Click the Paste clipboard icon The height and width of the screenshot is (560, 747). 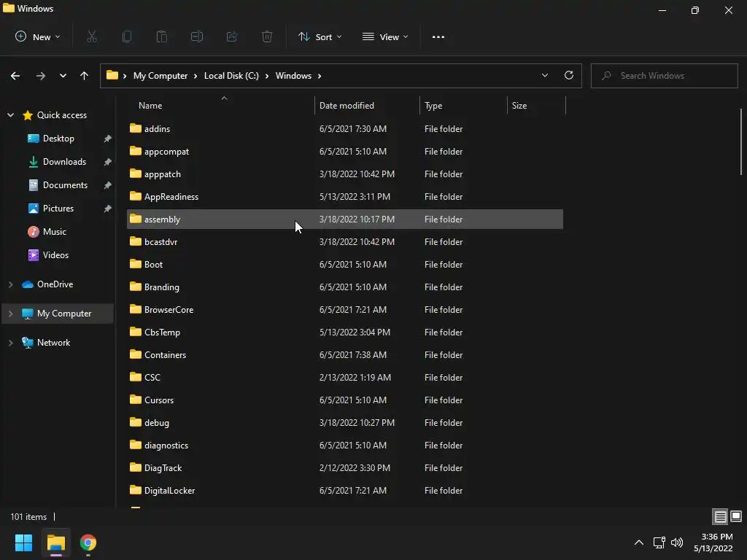coord(162,36)
